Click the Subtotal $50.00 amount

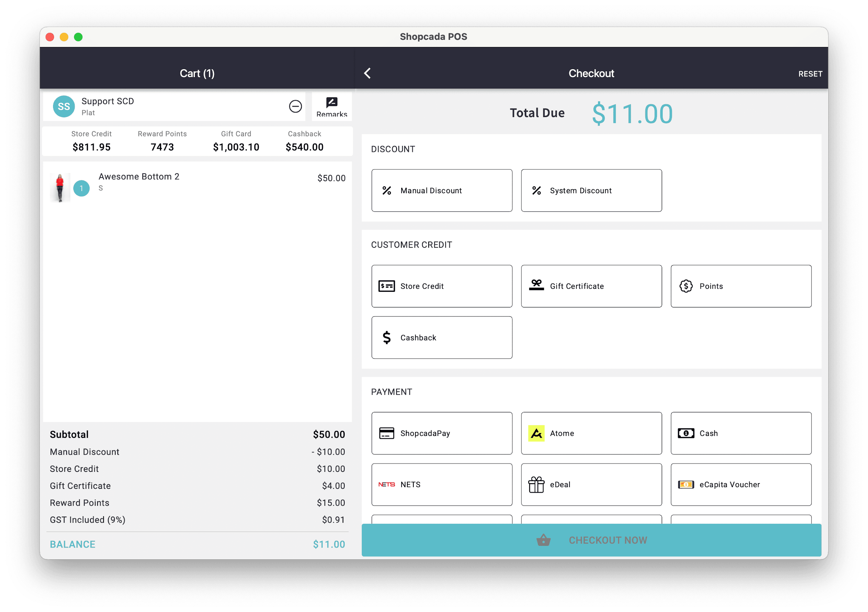tap(329, 434)
